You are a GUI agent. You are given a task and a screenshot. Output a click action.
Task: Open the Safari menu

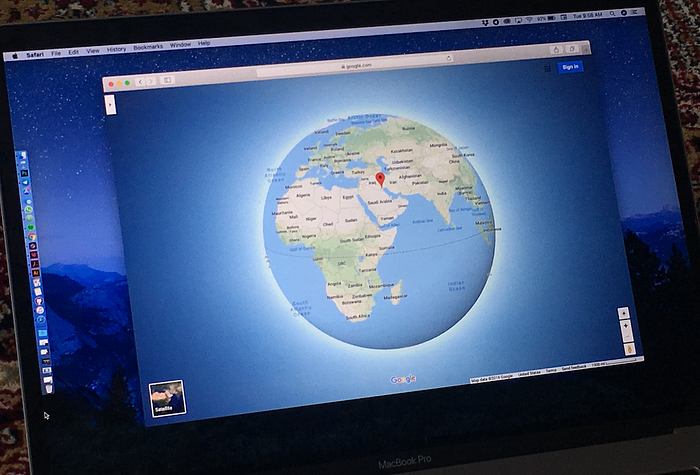(35, 54)
